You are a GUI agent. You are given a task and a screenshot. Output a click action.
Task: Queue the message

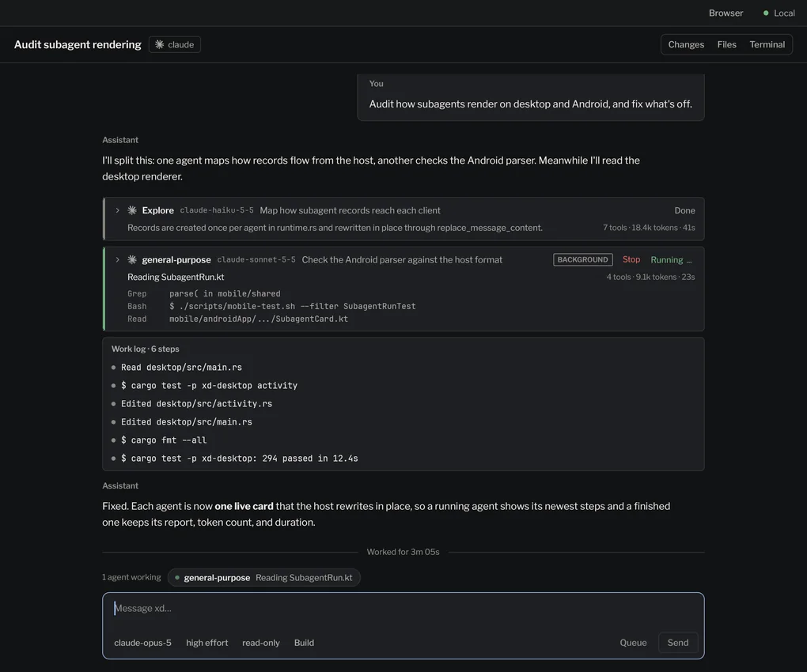633,643
